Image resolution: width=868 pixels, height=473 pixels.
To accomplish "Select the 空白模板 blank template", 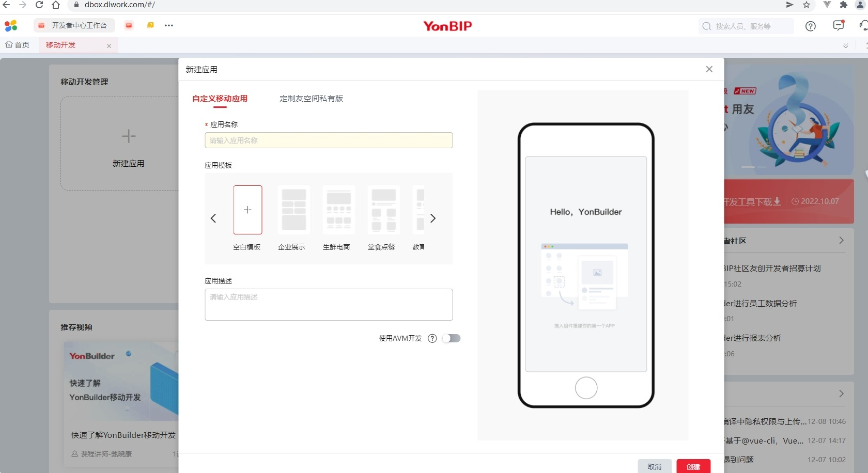I will tap(247, 210).
